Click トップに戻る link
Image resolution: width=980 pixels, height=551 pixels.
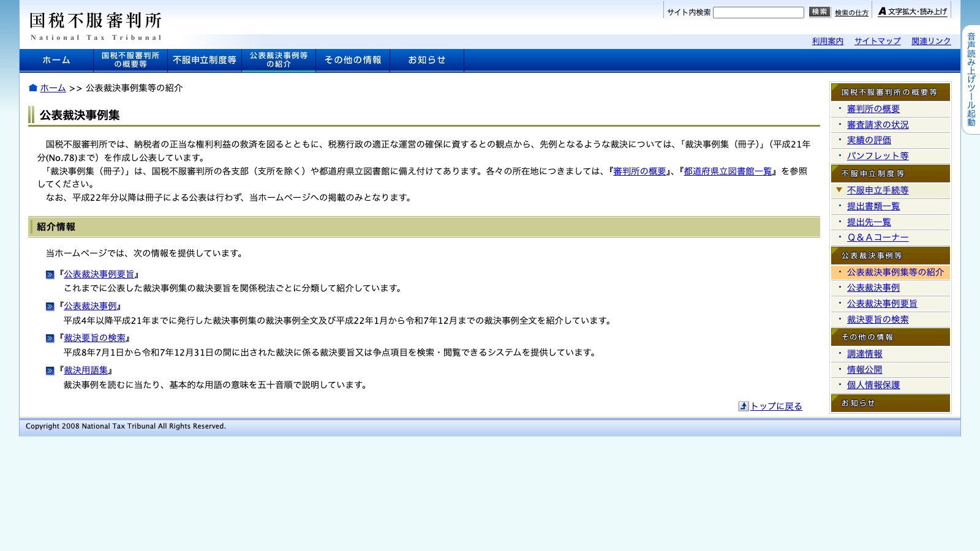(776, 407)
